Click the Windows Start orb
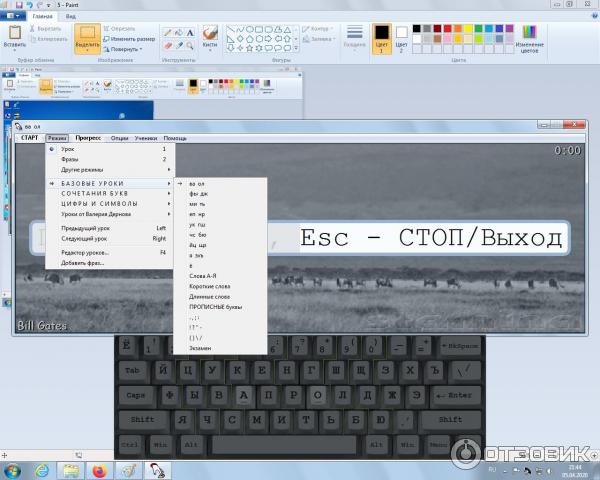This screenshot has width=600, height=480. pyautogui.click(x=12, y=471)
